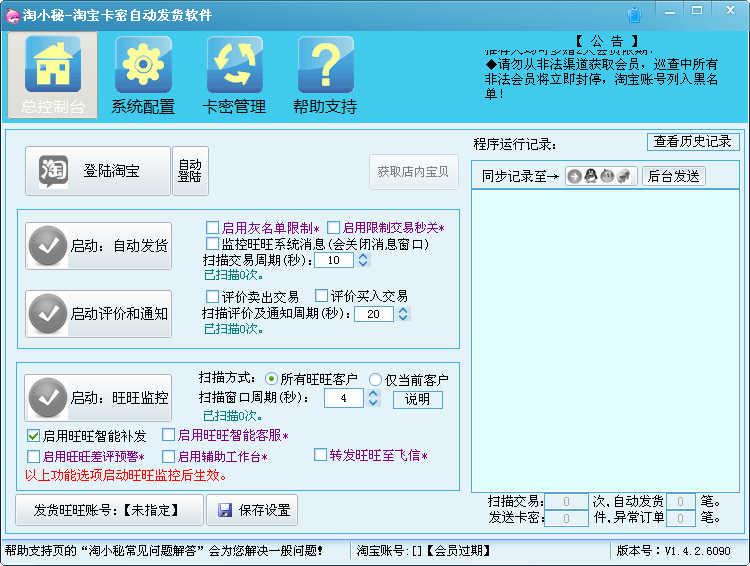Check 评价卖出交易 checkbox

212,296
